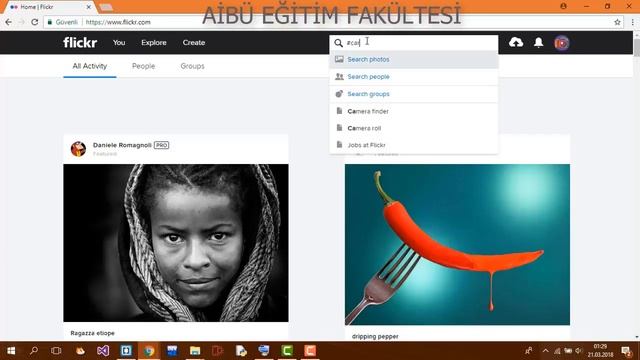Image resolution: width=640 pixels, height=360 pixels.
Task: Switch to All Activity tab
Action: tap(90, 66)
